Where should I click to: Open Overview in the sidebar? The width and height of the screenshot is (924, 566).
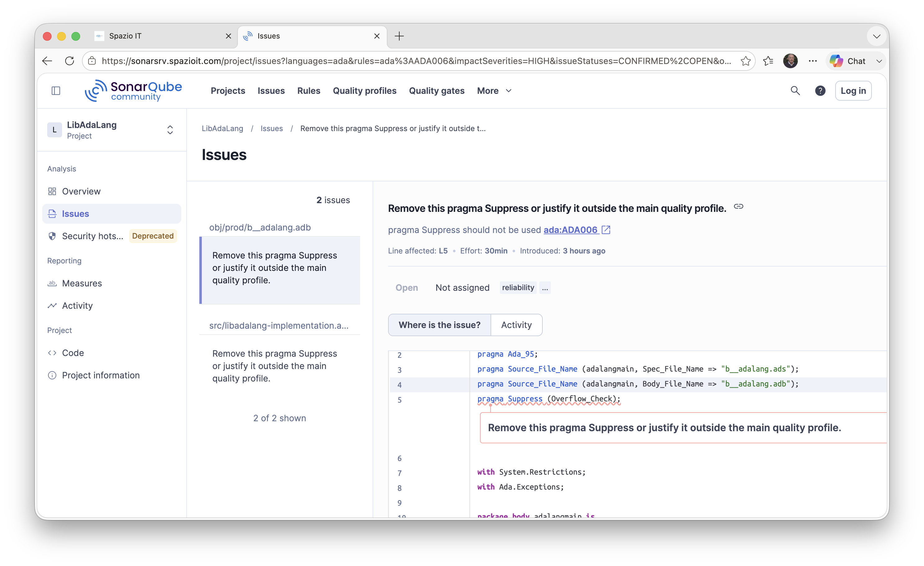112,191
